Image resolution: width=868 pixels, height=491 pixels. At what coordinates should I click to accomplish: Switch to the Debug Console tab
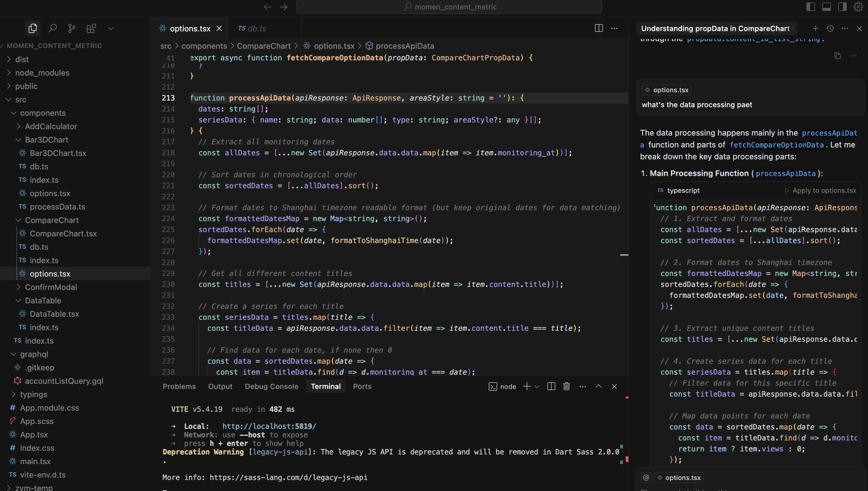tap(271, 387)
